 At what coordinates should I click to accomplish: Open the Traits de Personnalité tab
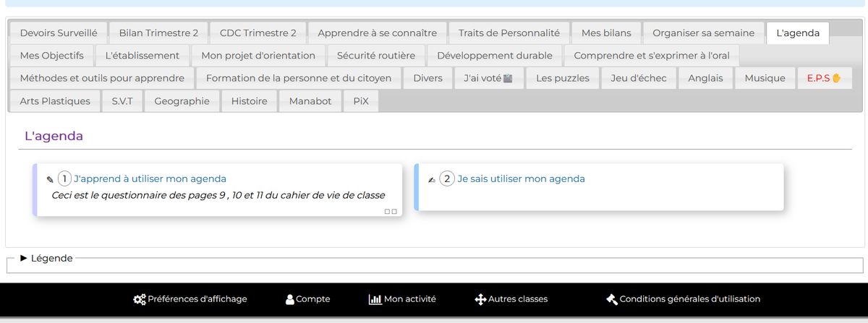[x=509, y=33]
